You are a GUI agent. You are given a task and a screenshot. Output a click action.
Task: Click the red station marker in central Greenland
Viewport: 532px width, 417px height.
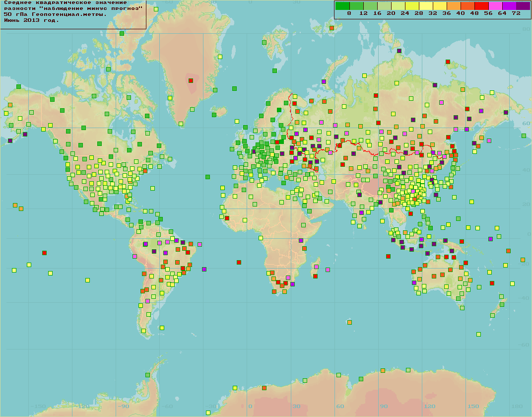click(x=191, y=81)
